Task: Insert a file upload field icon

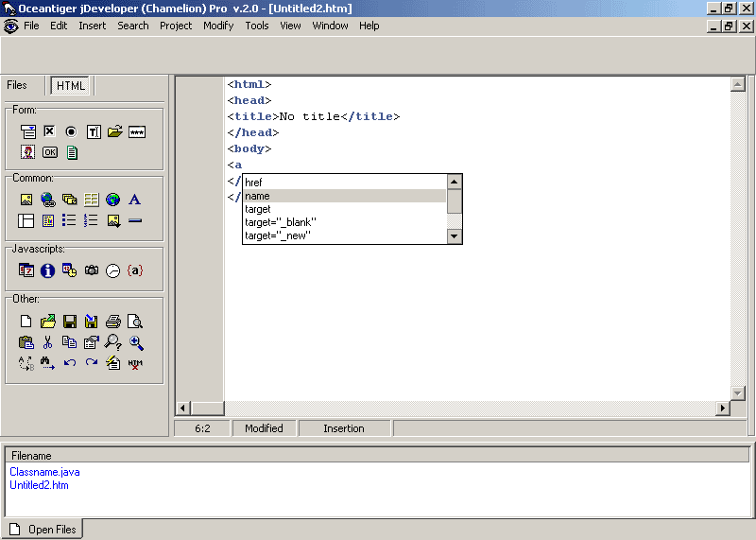Action: tap(114, 131)
